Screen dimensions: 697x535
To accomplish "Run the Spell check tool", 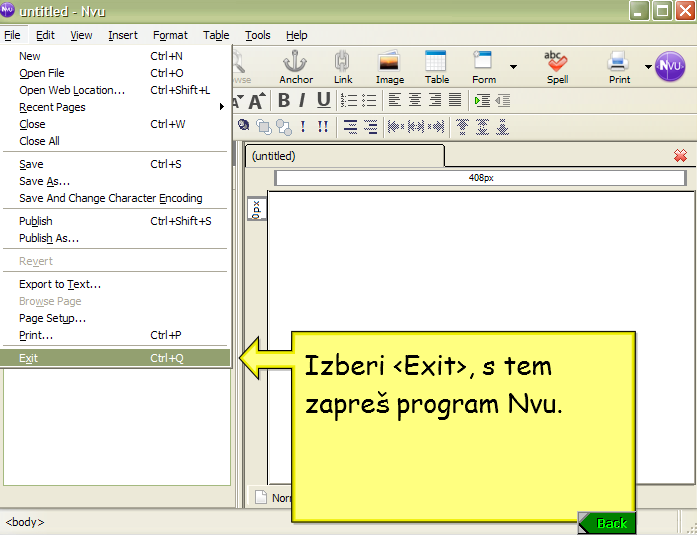I will [x=556, y=66].
